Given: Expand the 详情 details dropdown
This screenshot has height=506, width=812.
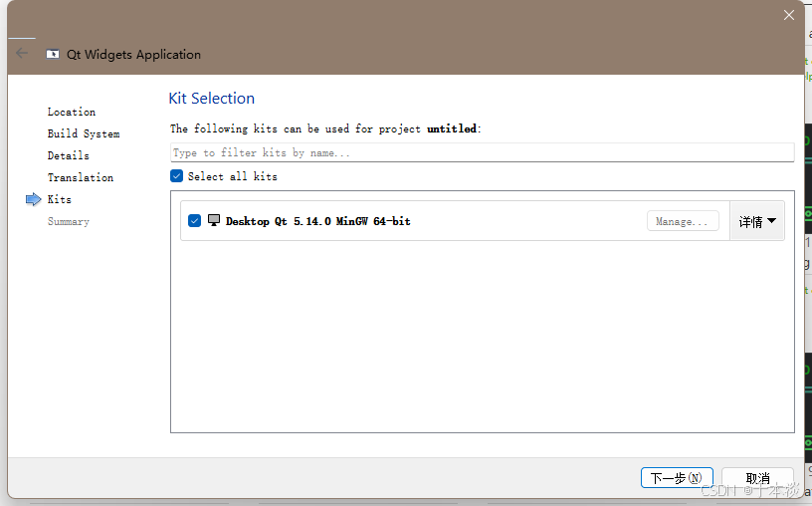Looking at the screenshot, I should click(757, 221).
